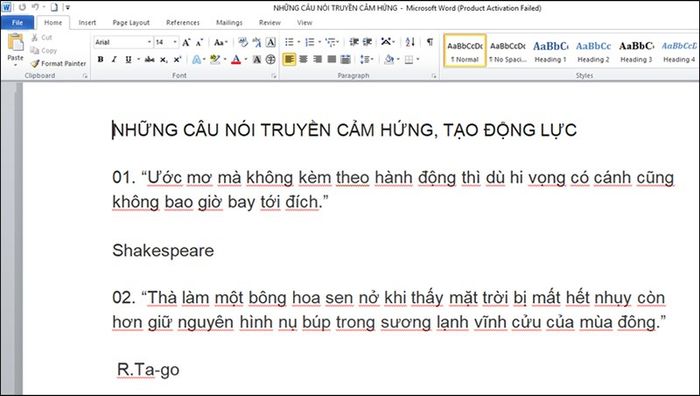Image resolution: width=700 pixels, height=396 pixels.
Task: Click the Copy button
Action: (x=43, y=50)
